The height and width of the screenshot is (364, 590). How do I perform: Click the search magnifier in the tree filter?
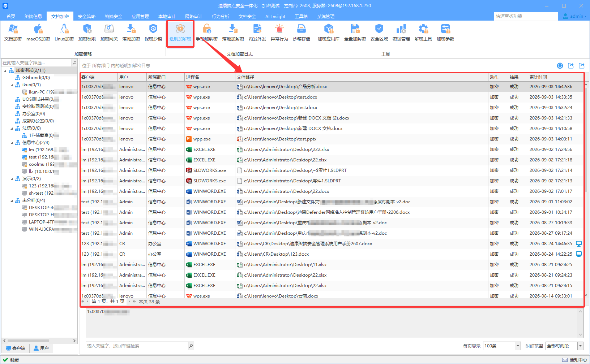pos(74,62)
